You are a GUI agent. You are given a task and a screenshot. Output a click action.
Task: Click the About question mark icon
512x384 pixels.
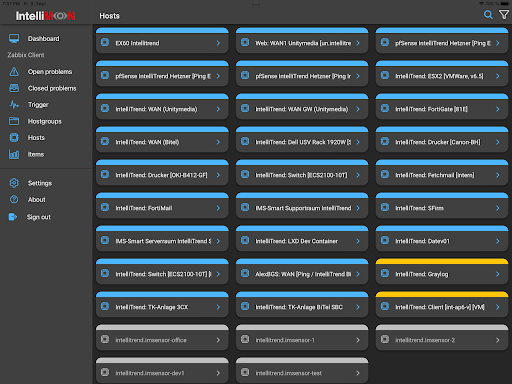14,200
